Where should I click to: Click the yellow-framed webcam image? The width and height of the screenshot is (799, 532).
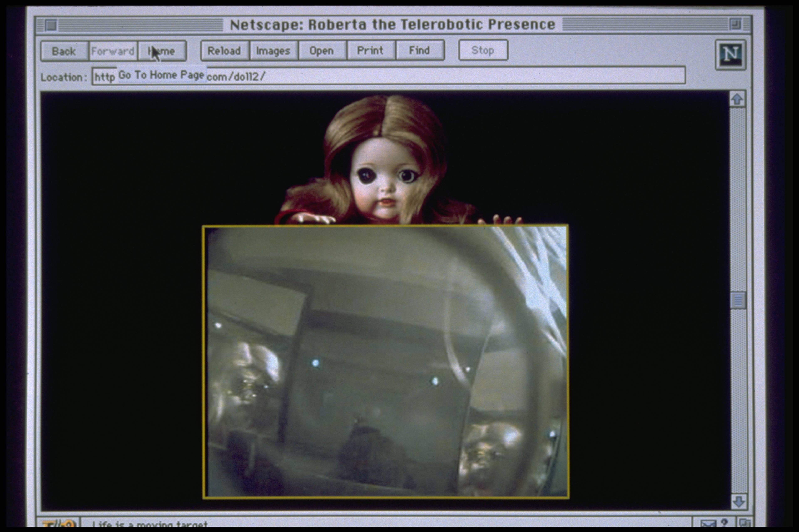tap(386, 362)
